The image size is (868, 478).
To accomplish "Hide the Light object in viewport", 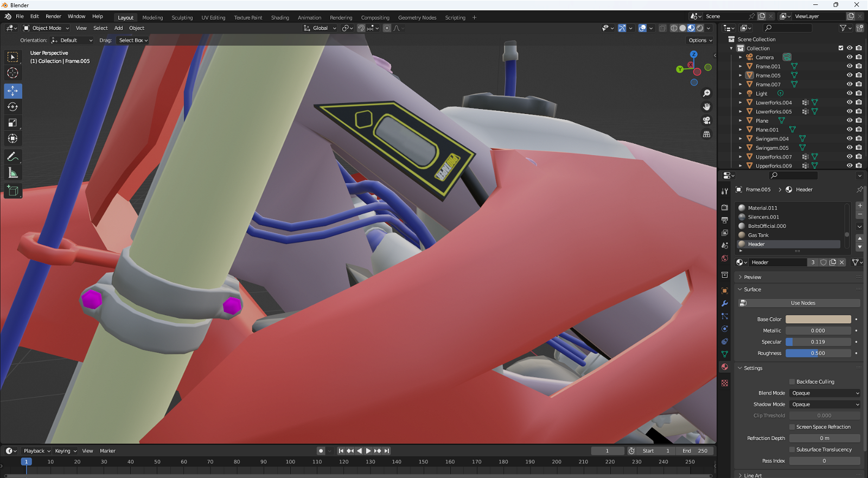I will click(x=850, y=93).
